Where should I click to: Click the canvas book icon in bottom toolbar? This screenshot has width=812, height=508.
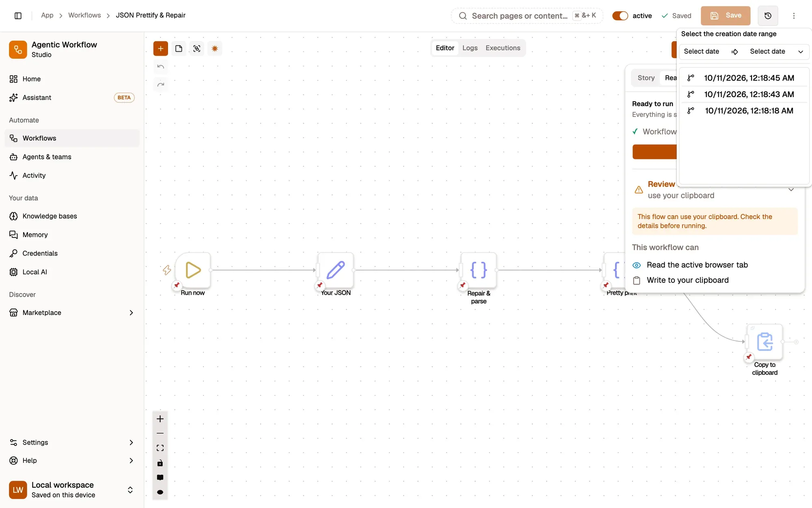click(x=160, y=478)
